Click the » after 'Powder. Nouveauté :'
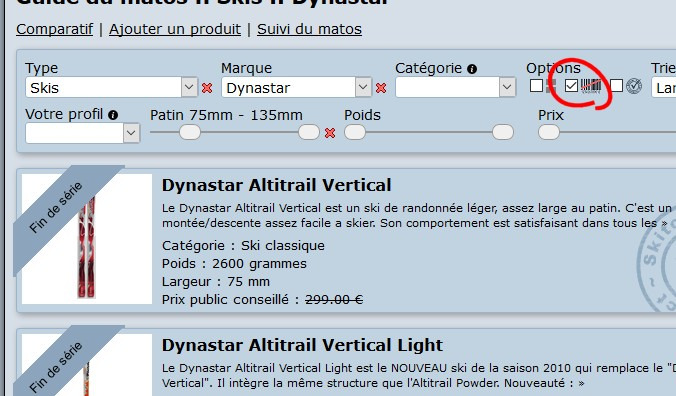The image size is (676, 396). pos(581,383)
